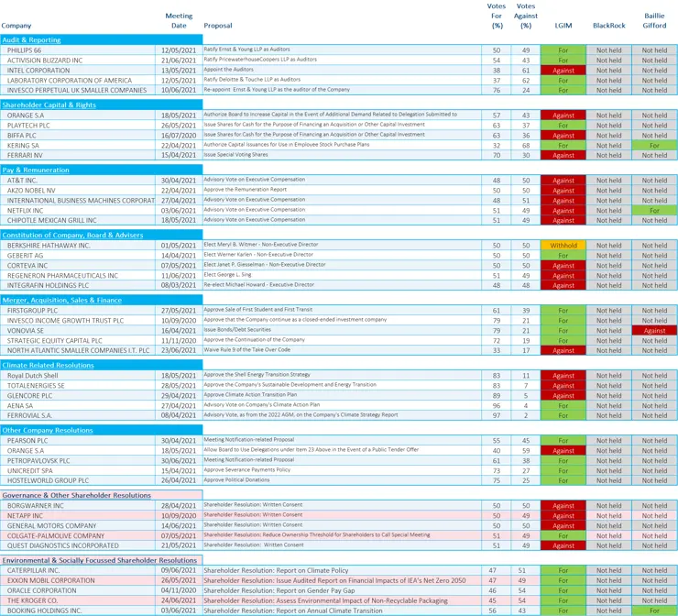Select CHIPOTLE MEXICAN GRILL INC cell
The image size is (678, 616).
[x=78, y=220]
